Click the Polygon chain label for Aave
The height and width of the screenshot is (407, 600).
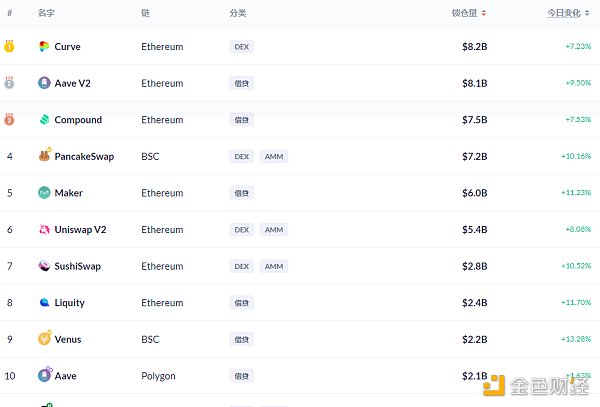pyautogui.click(x=158, y=376)
